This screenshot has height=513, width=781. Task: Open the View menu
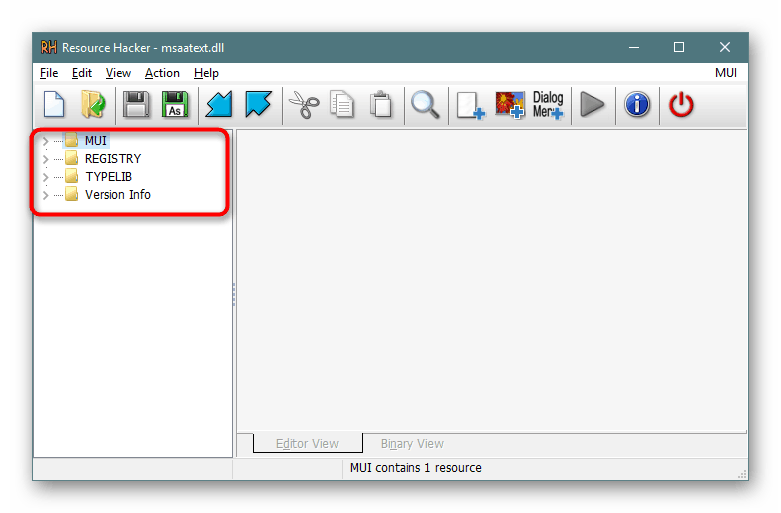coord(118,73)
